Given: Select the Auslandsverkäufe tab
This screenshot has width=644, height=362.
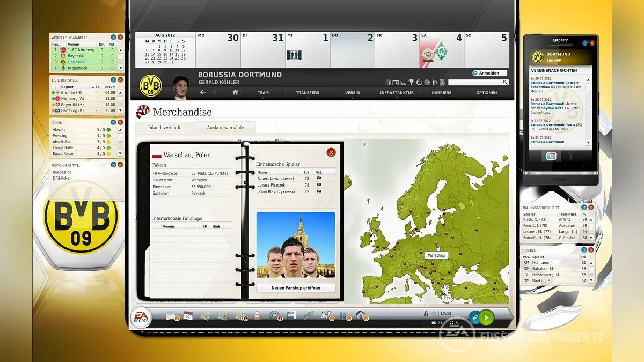Looking at the screenshot, I should [225, 128].
